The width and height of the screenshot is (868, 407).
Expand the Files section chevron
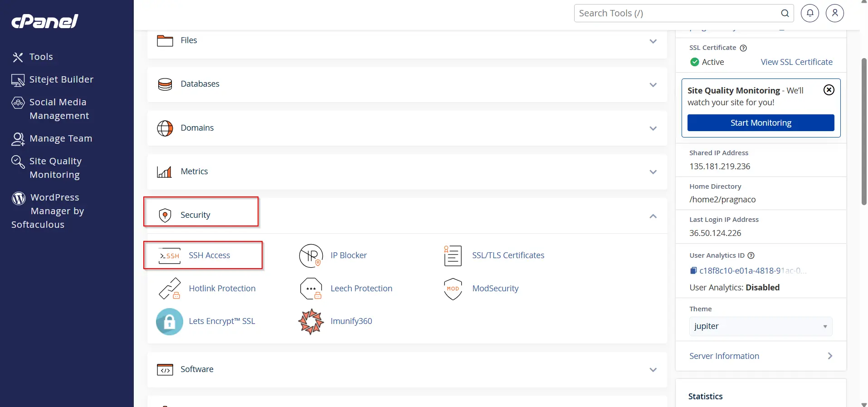tap(653, 41)
